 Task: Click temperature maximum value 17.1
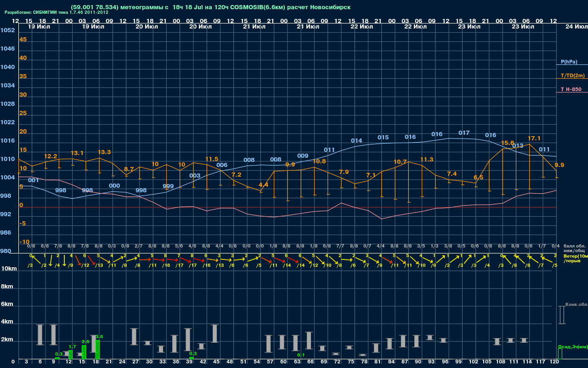click(x=534, y=138)
